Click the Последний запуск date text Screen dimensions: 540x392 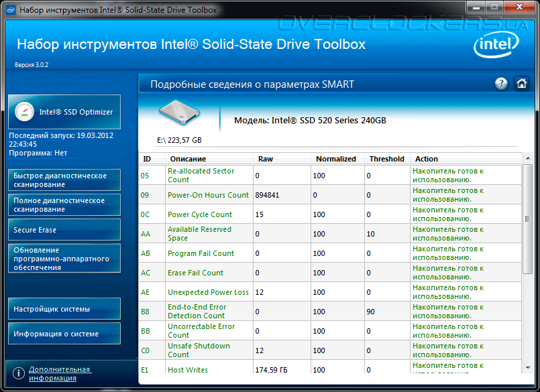coord(61,140)
